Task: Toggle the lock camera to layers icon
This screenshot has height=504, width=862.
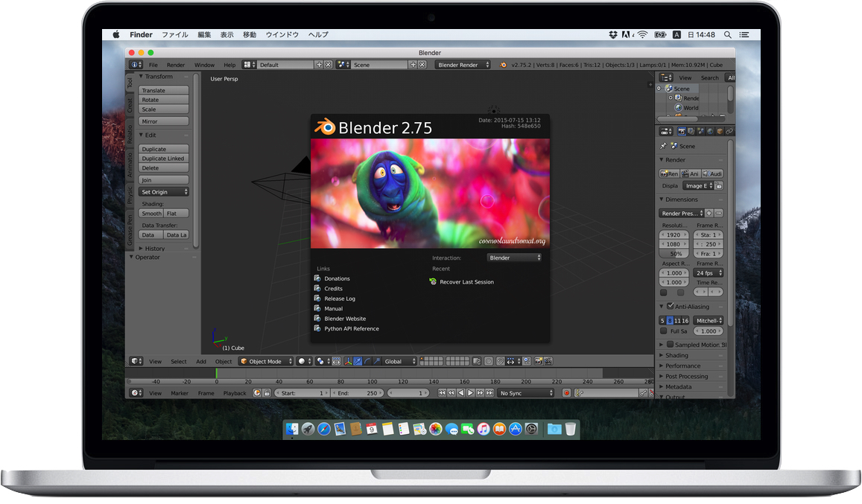Action: tap(477, 361)
